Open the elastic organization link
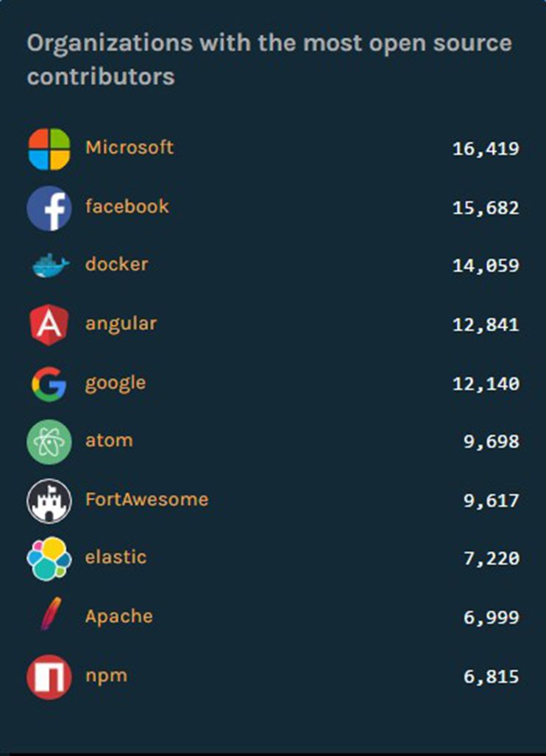 [116, 557]
